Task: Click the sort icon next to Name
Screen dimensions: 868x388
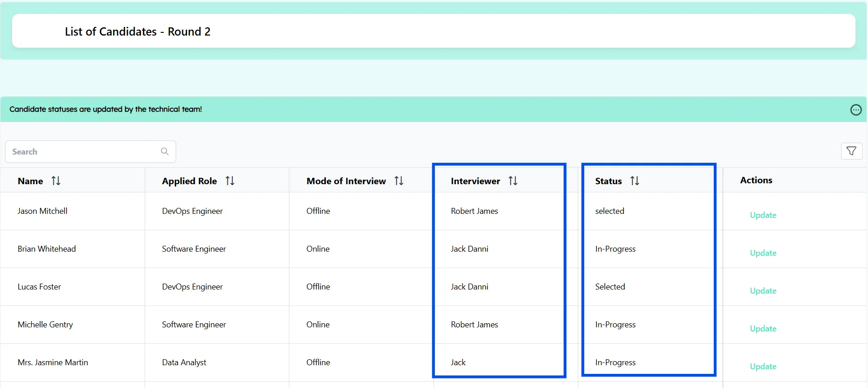Action: click(56, 181)
